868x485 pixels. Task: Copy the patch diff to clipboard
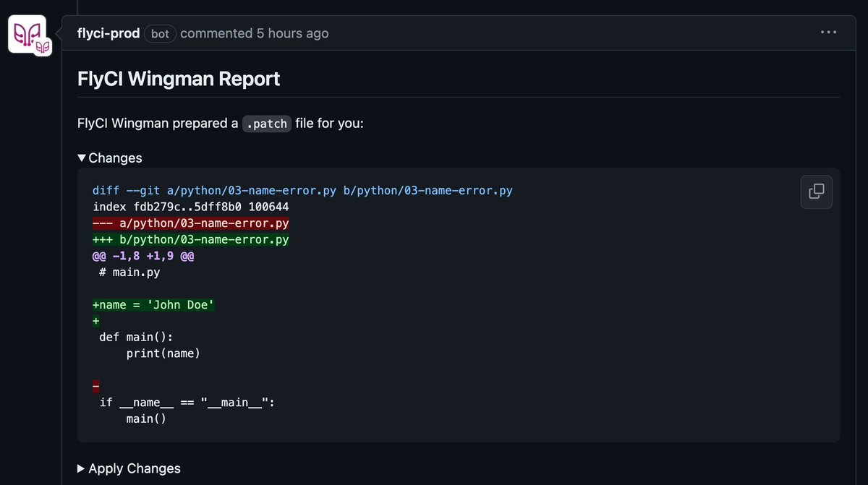(x=817, y=192)
